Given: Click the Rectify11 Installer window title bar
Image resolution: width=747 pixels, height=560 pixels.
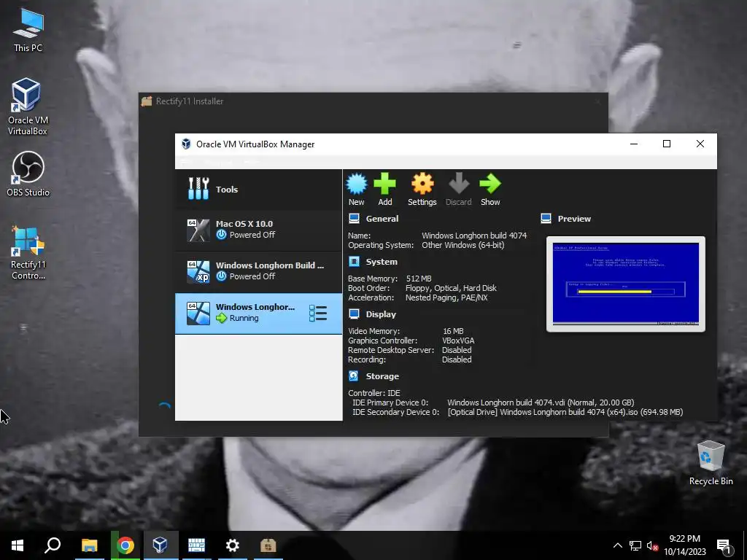Looking at the screenshot, I should 373,101.
